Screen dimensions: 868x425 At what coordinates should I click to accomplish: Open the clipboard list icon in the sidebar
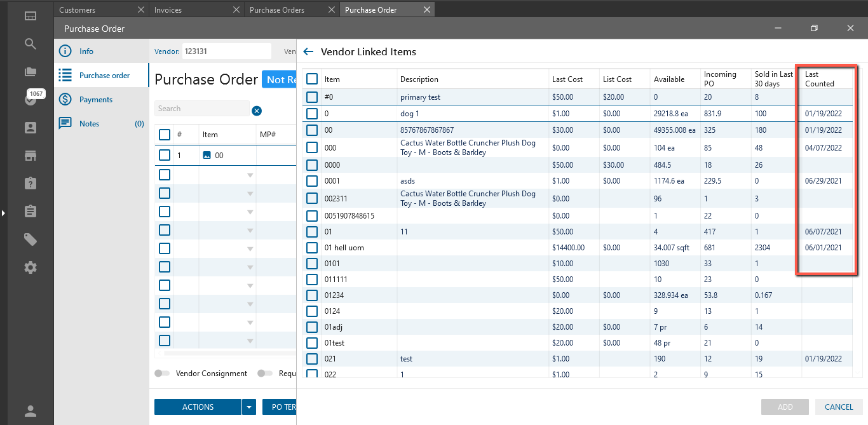pos(31,211)
